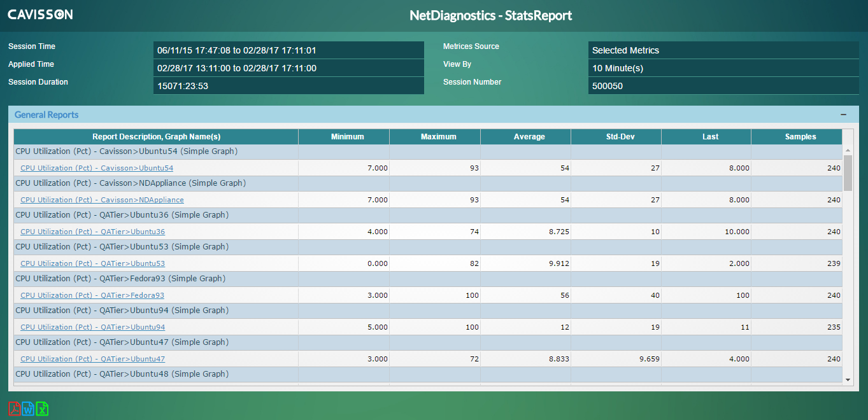Select the Cavisson>Ubuntu54 (Simple Graph) group row
The width and height of the screenshot is (868, 420).
[428, 151]
